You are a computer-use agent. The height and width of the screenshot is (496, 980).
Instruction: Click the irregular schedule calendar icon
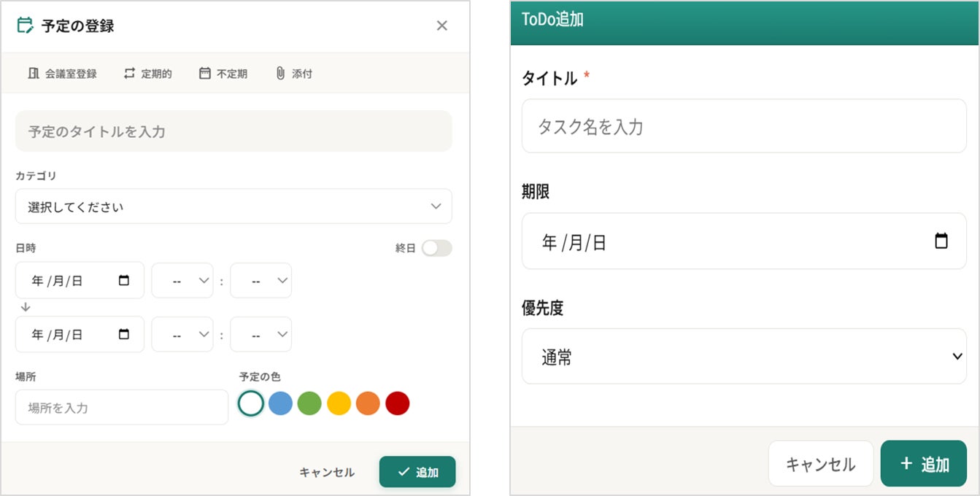point(205,74)
